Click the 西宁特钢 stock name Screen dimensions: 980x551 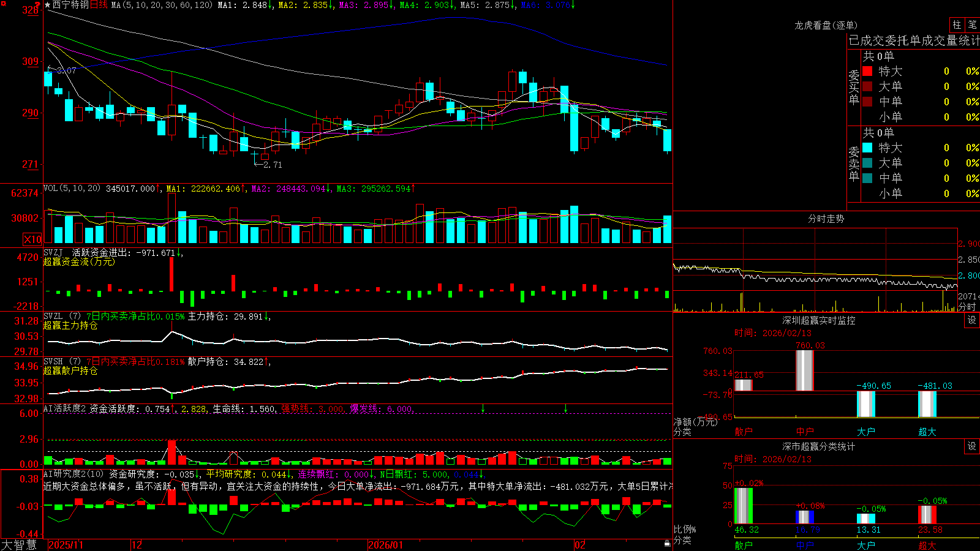(x=70, y=5)
